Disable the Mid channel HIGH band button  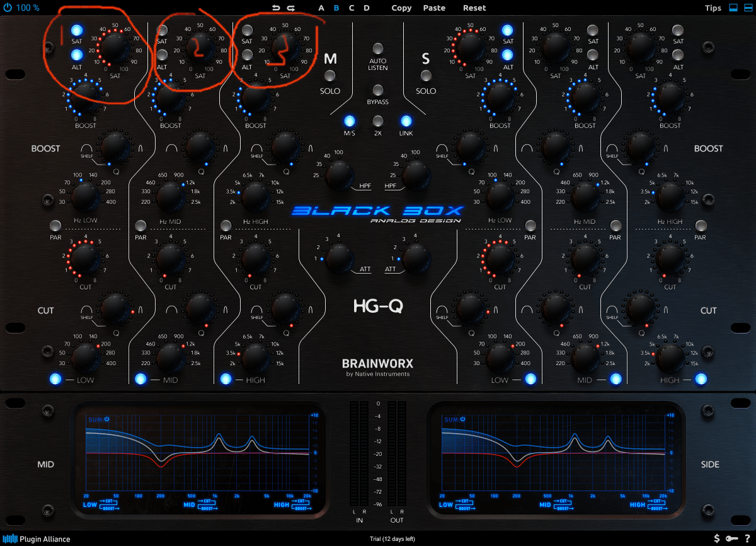pos(226,380)
